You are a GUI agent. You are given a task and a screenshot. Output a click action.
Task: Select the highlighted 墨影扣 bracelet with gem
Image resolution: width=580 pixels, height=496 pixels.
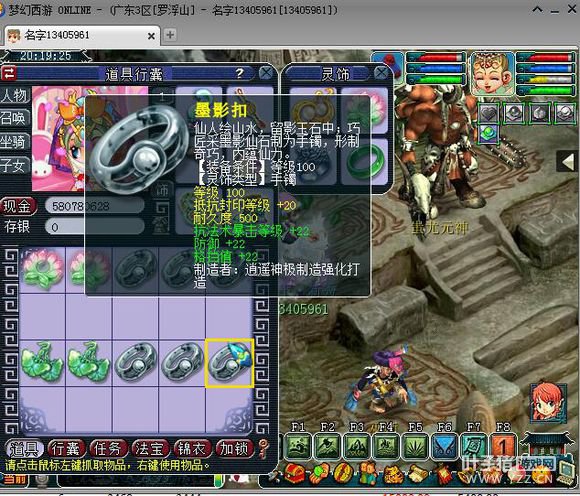tap(230, 363)
